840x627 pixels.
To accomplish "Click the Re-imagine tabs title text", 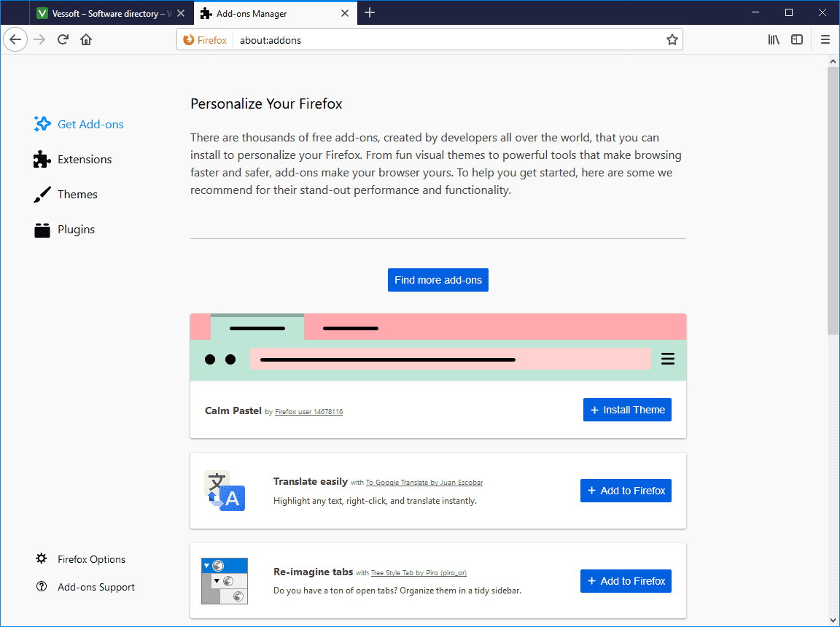I will pyautogui.click(x=313, y=572).
